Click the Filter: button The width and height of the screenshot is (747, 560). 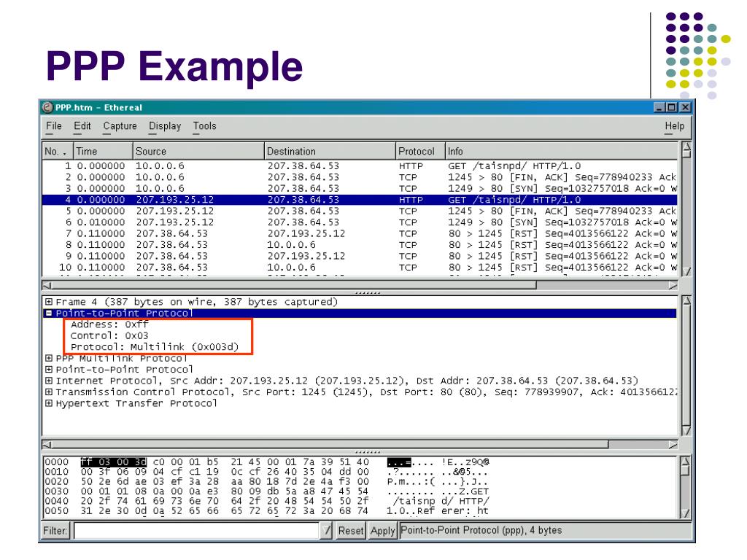coord(55,531)
